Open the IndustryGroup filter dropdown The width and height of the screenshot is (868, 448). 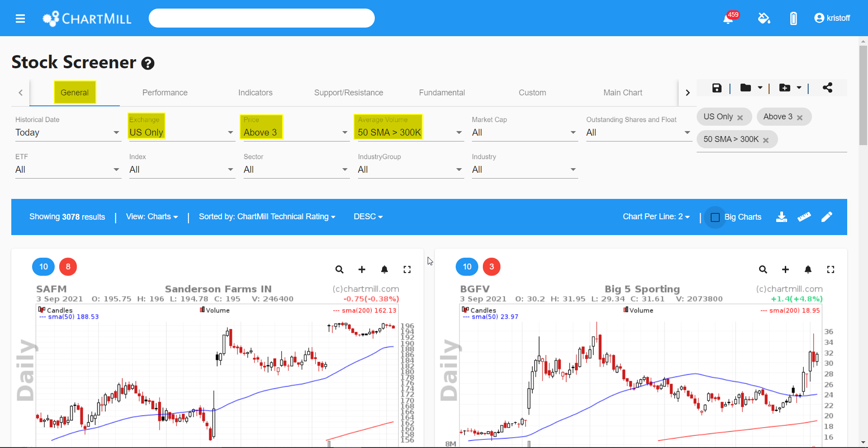[x=411, y=170]
